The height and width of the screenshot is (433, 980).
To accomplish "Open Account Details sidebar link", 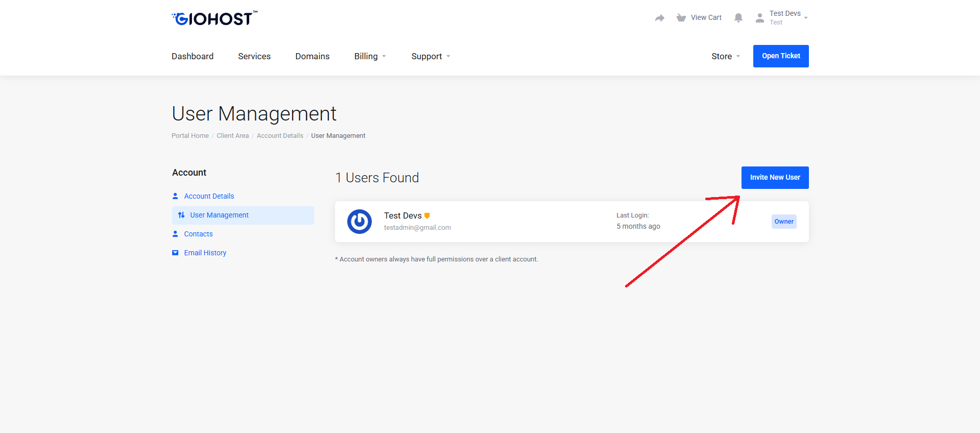I will point(209,196).
